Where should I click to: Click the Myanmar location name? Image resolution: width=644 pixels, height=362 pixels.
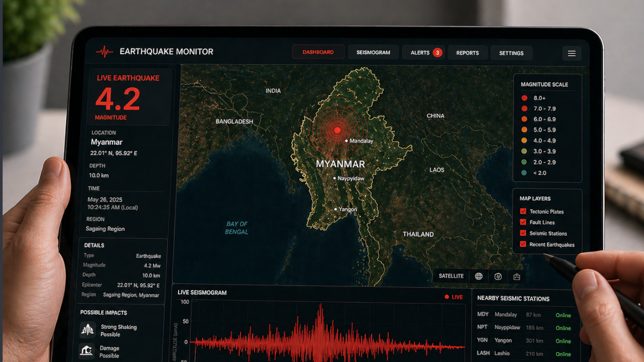[107, 142]
